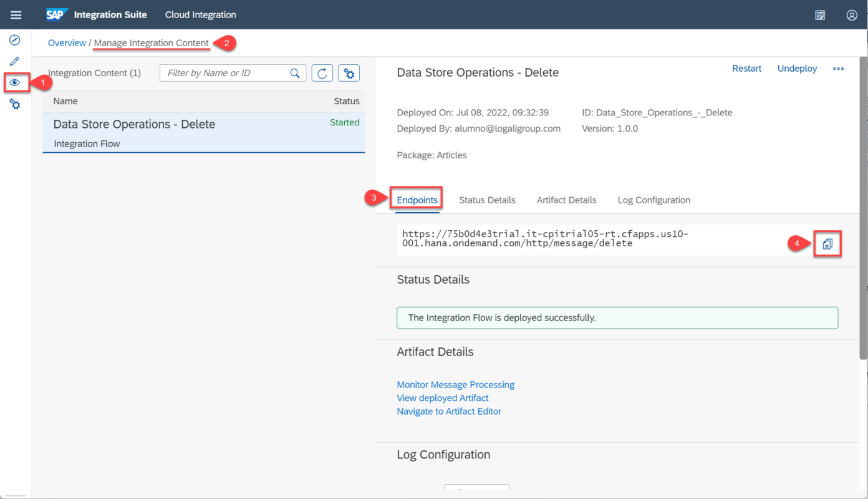
Task: Click the Integration Suite header title
Action: pyautogui.click(x=110, y=15)
